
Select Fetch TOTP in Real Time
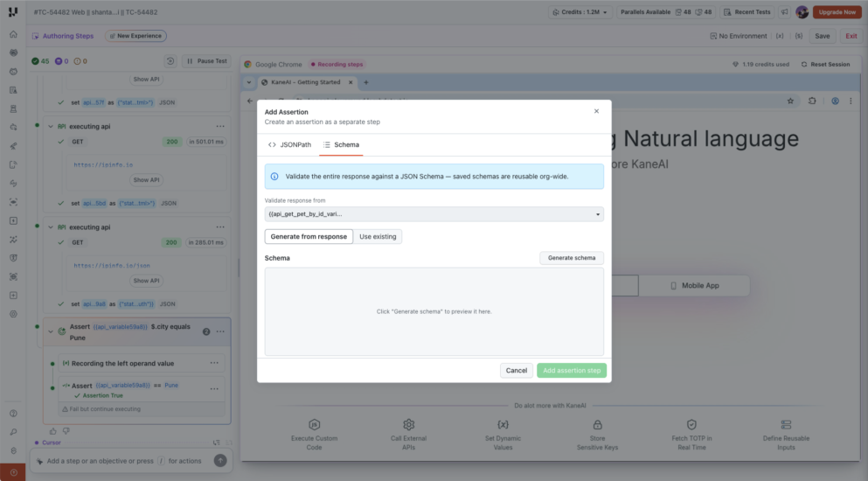(x=691, y=435)
